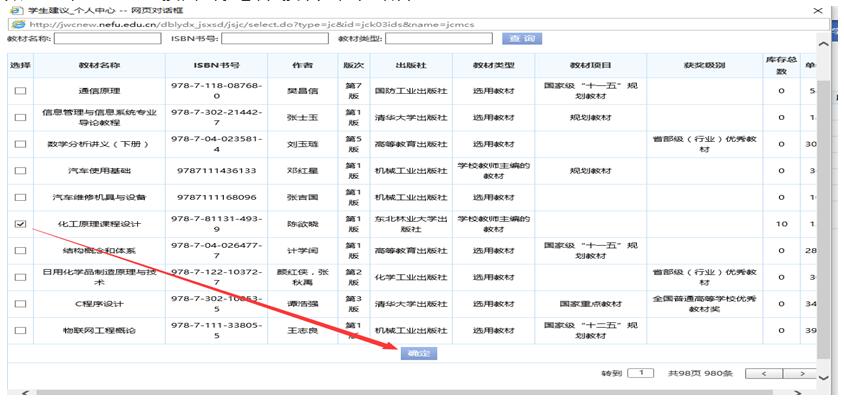Click the 教材名称 column header
Image resolution: width=844 pixels, height=410 pixels.
(99, 65)
